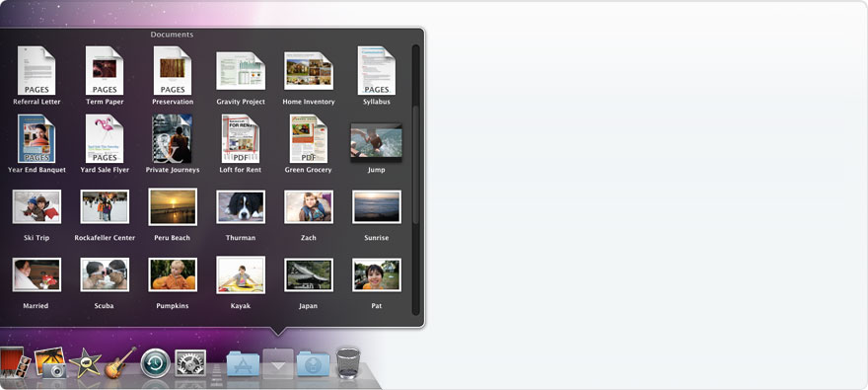Open the Green Grocery PDF
868x390 pixels.
(309, 138)
